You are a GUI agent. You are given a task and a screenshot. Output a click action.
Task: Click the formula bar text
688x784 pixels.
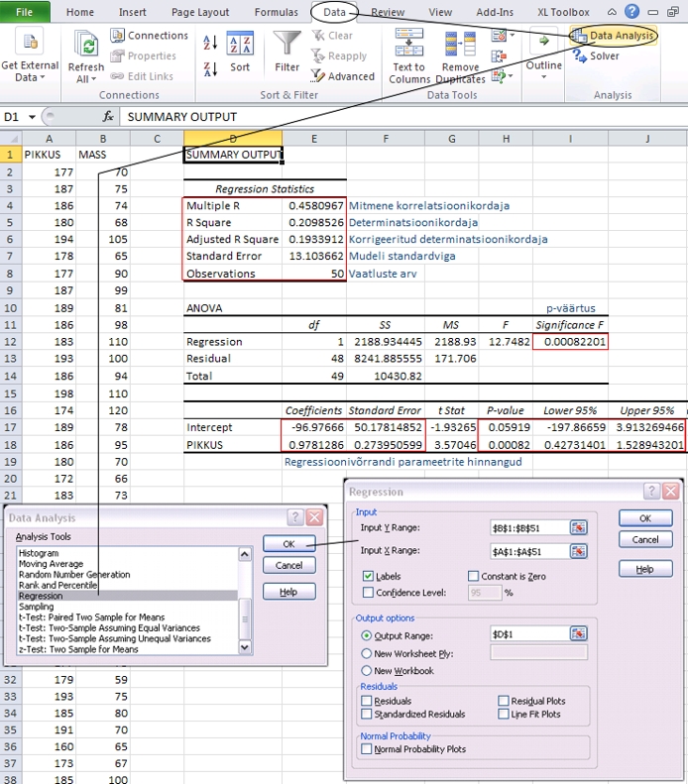182,117
